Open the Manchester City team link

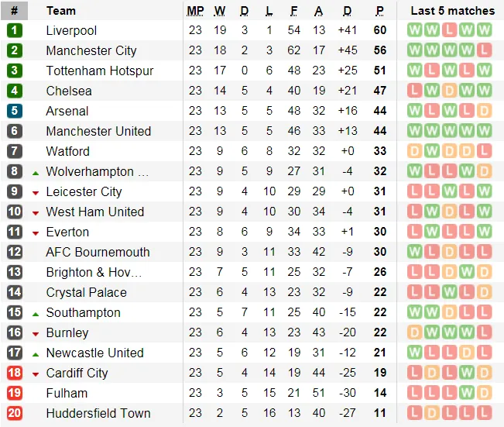tap(91, 50)
